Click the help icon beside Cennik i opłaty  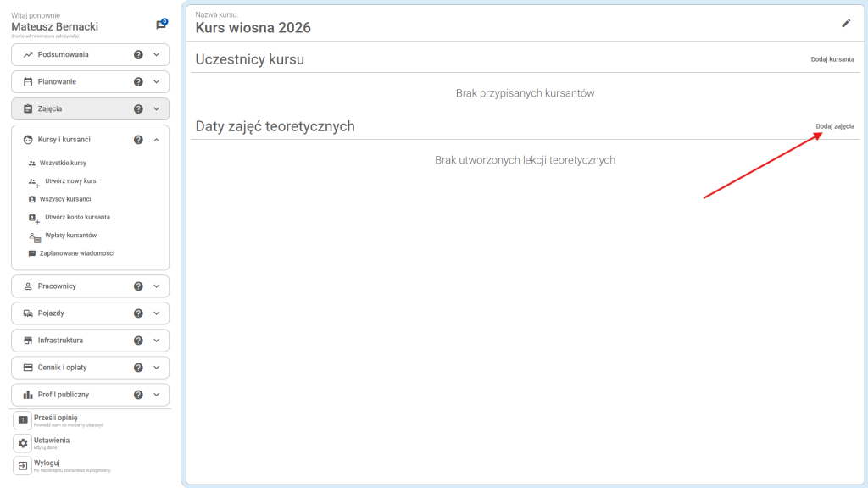[x=138, y=368]
